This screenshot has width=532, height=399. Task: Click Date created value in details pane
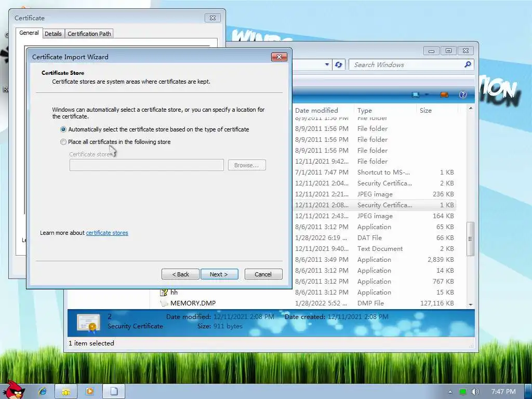[x=358, y=317]
